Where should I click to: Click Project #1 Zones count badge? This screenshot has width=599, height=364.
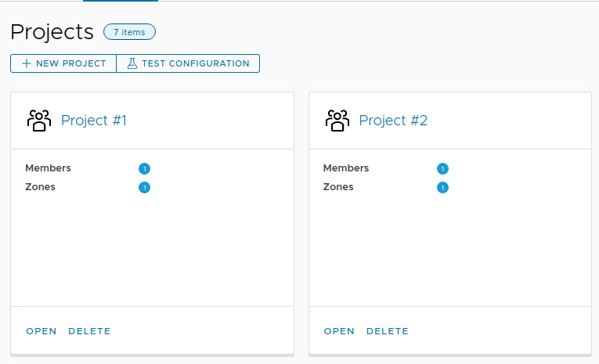coord(144,188)
